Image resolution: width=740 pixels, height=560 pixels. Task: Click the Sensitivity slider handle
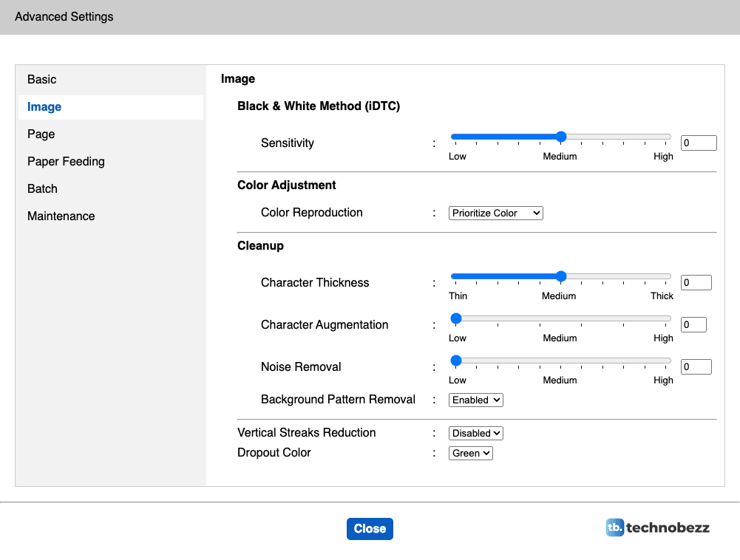560,137
